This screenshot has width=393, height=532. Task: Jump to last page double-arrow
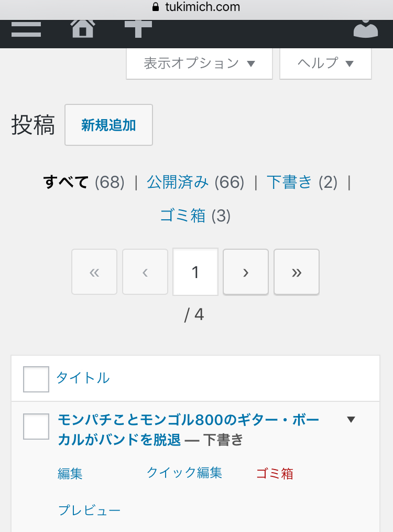(297, 272)
